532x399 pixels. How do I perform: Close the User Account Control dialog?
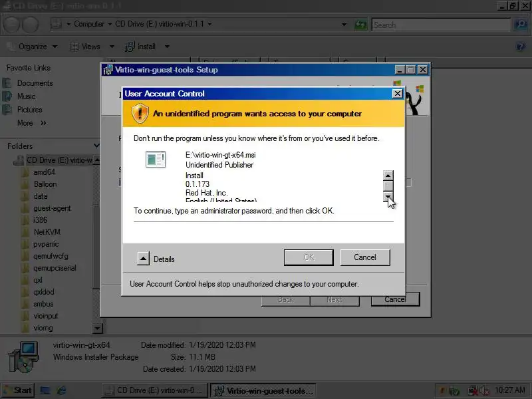(x=397, y=93)
